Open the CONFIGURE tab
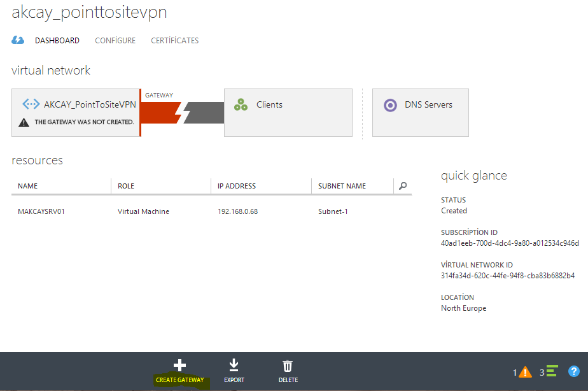 115,41
